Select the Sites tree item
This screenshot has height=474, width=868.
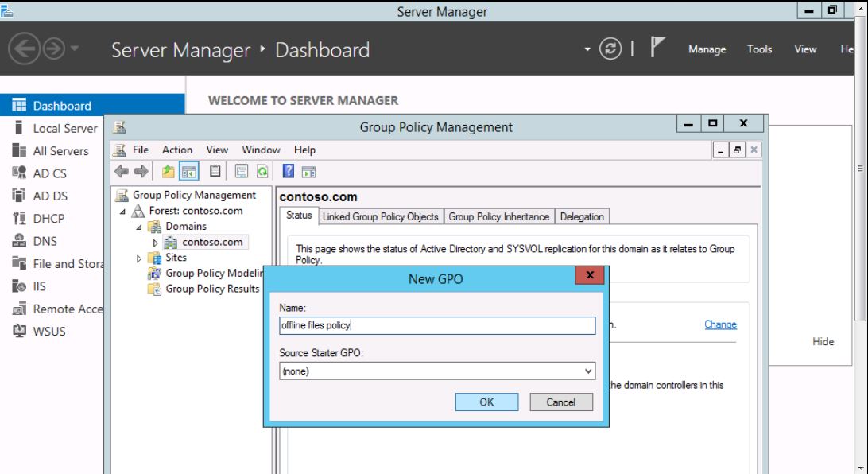coord(176,258)
